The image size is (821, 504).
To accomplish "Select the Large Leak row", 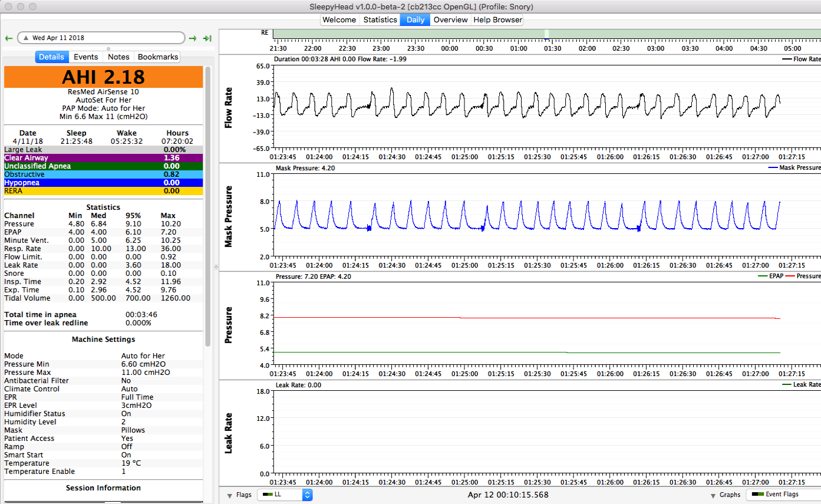I will click(103, 150).
